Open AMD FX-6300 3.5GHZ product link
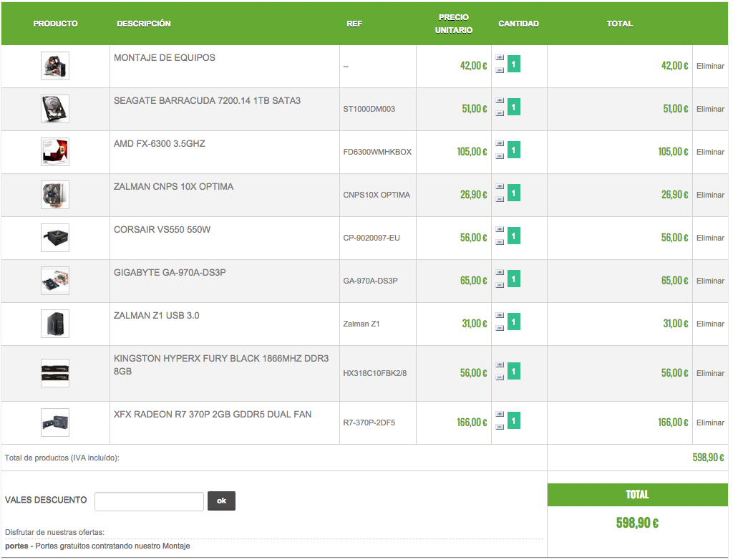This screenshot has height=560, width=733. [x=160, y=144]
